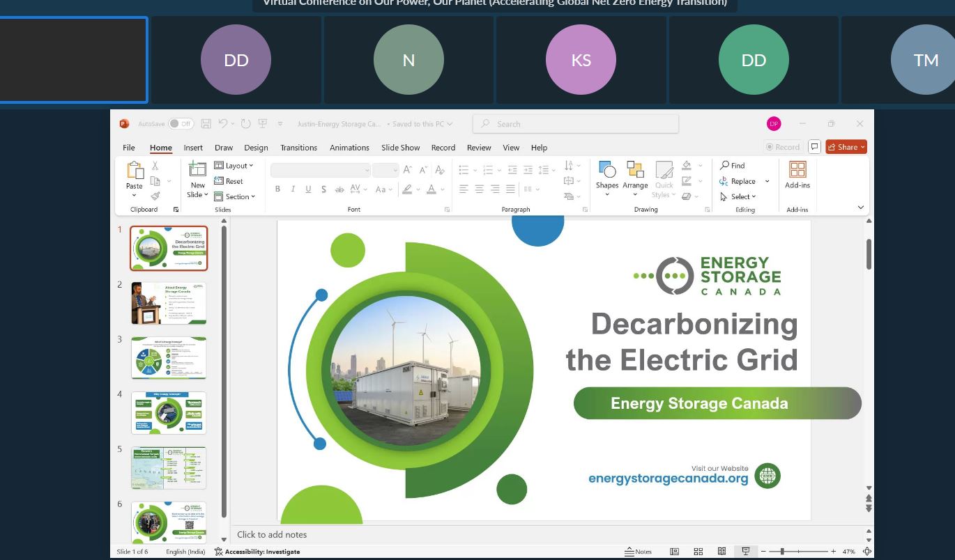Open the Shapes gallery

click(606, 171)
